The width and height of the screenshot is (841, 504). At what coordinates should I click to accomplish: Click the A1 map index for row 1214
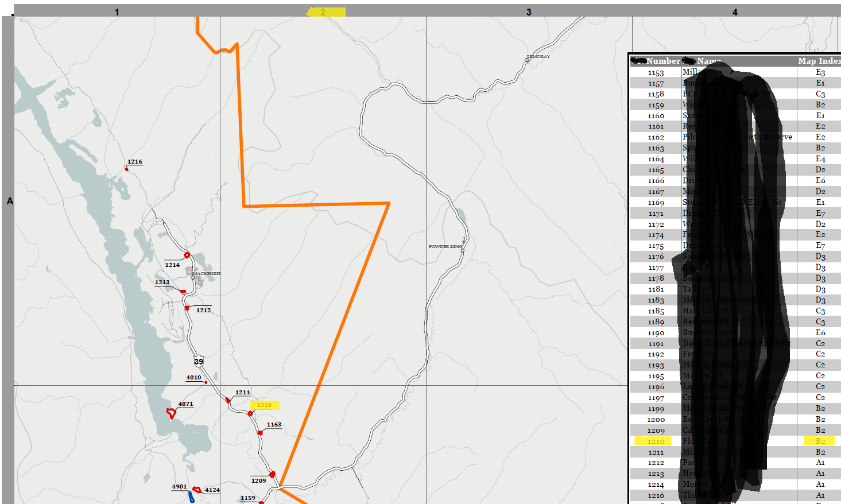click(x=820, y=484)
